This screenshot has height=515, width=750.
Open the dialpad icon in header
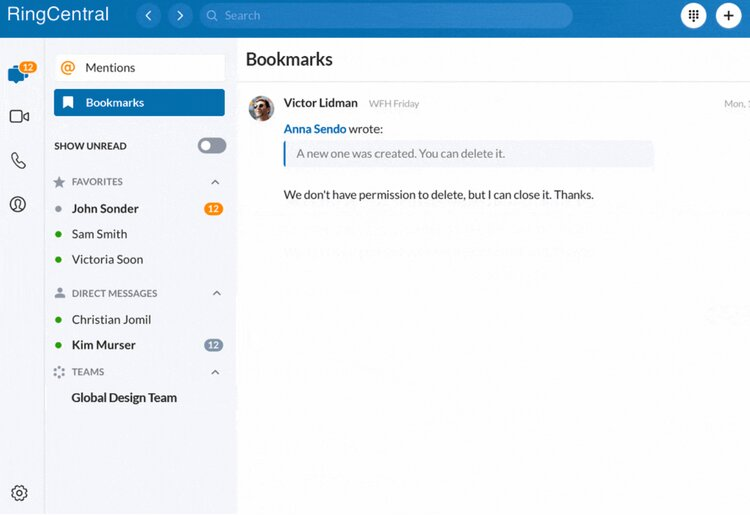tap(693, 16)
